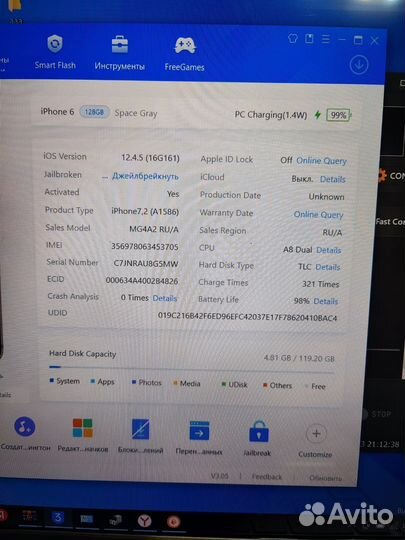
Task: Show Battery Life Details
Action: (x=326, y=301)
